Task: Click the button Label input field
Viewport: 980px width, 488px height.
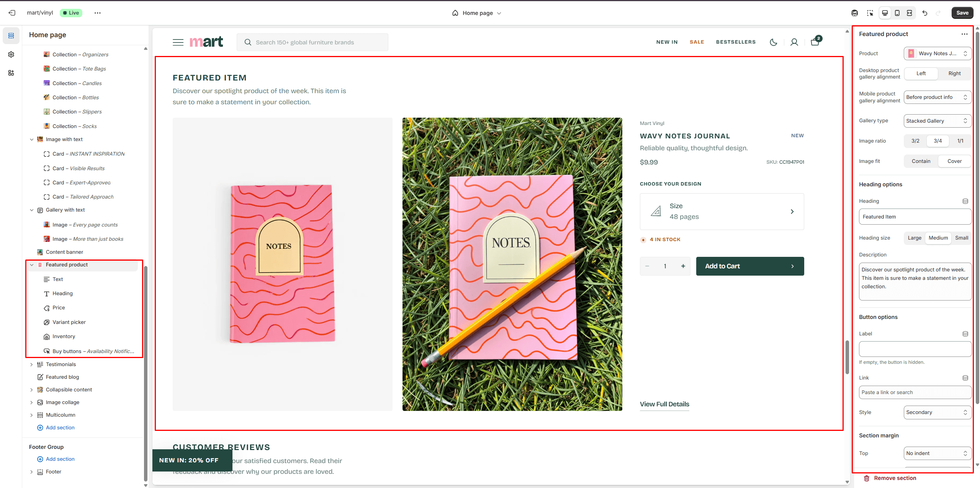Action: pos(915,349)
